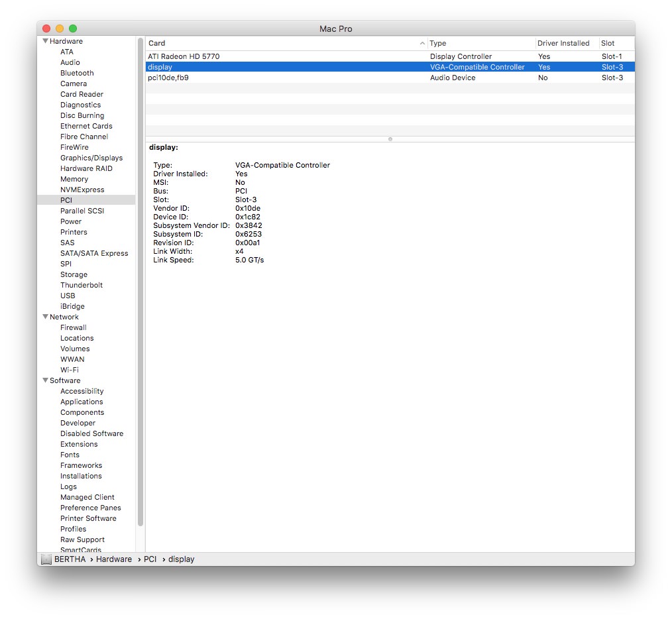This screenshot has width=672, height=619.
Task: Select Locations under Network
Action: (x=77, y=338)
